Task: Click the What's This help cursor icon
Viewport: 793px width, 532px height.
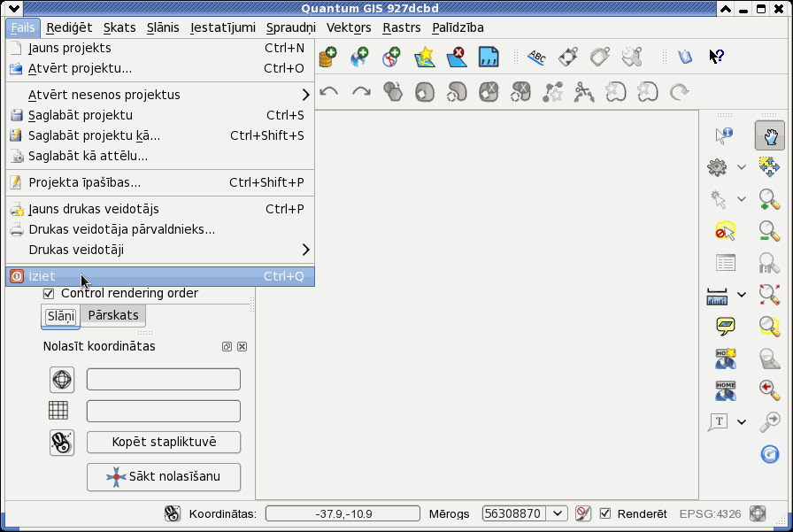Action: tap(716, 56)
